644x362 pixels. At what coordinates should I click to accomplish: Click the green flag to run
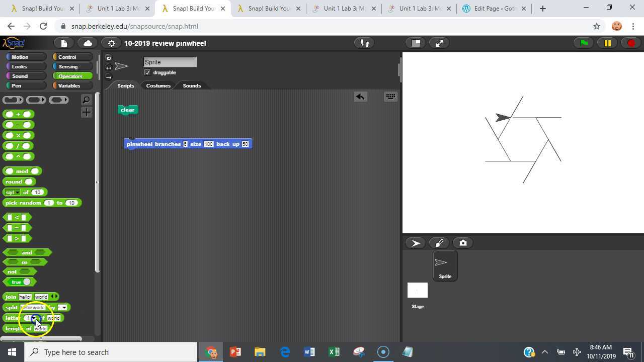coord(583,43)
